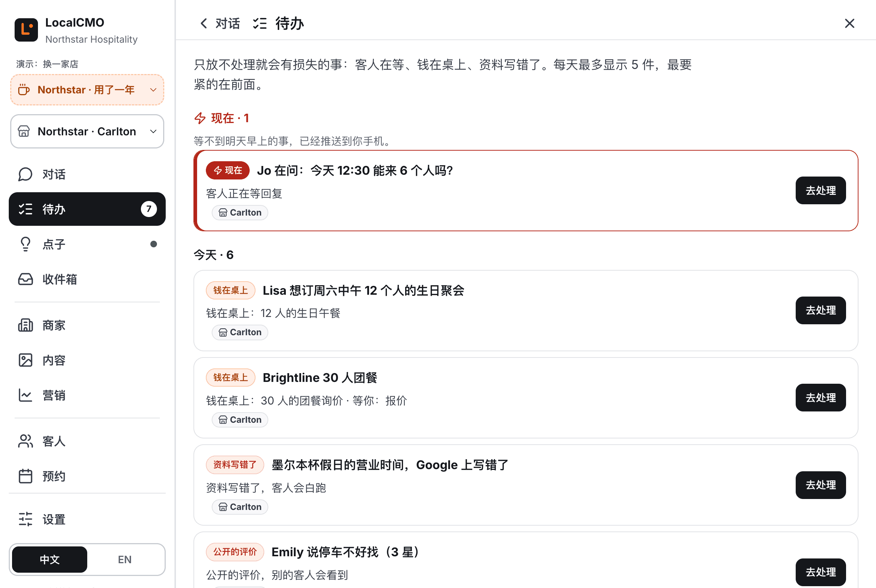This screenshot has width=876, height=588.
Task: Open 收件箱 inbox in the sidebar
Action: pyautogui.click(x=87, y=279)
